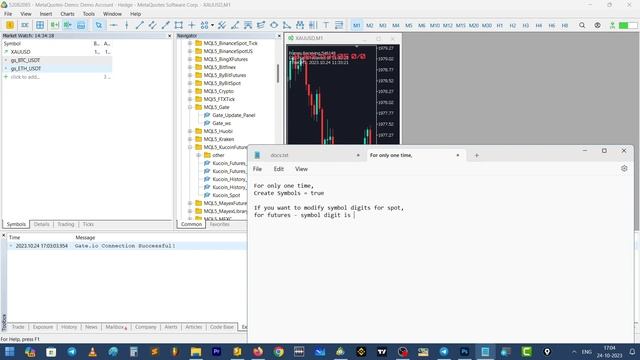Viewport: 640px width, 360px height.
Task: Switch chart to M30 timeframe
Action: click(x=487, y=25)
